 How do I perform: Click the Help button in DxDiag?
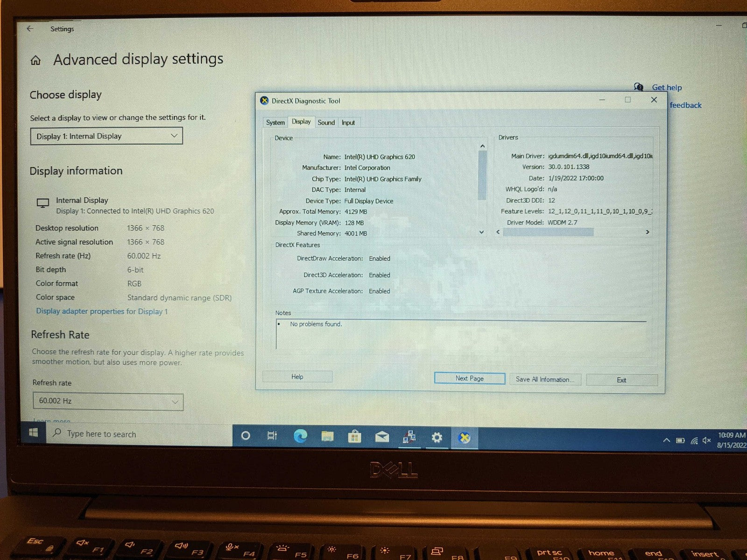point(297,377)
